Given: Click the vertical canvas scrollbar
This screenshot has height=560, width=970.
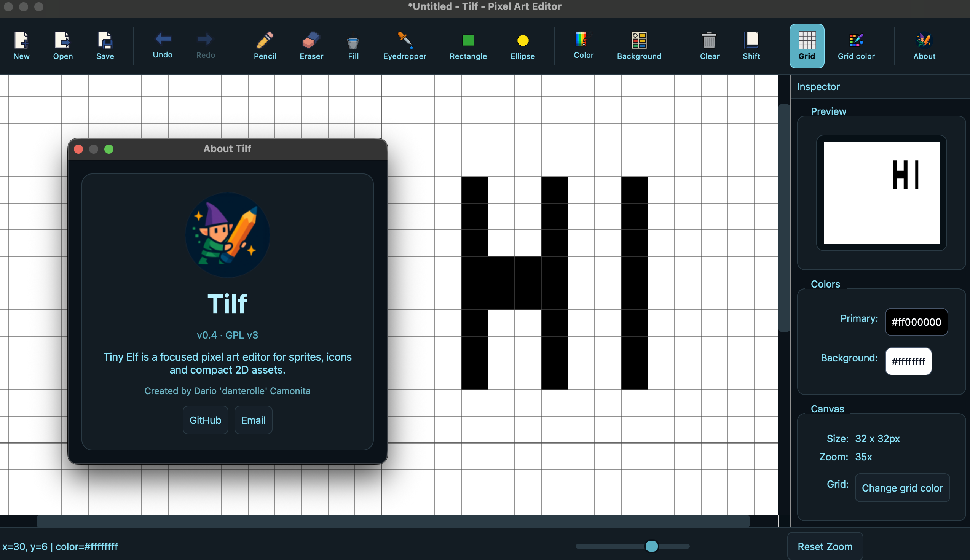Looking at the screenshot, I should 784,218.
